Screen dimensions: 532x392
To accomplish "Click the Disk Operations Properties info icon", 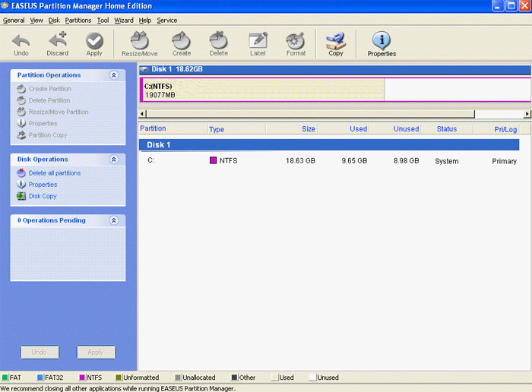I will tap(21, 184).
